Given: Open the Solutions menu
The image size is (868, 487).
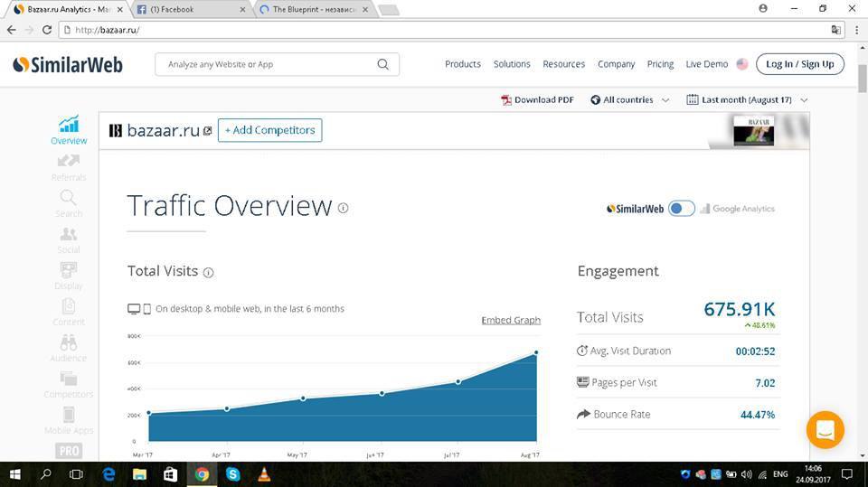Looking at the screenshot, I should (x=512, y=64).
